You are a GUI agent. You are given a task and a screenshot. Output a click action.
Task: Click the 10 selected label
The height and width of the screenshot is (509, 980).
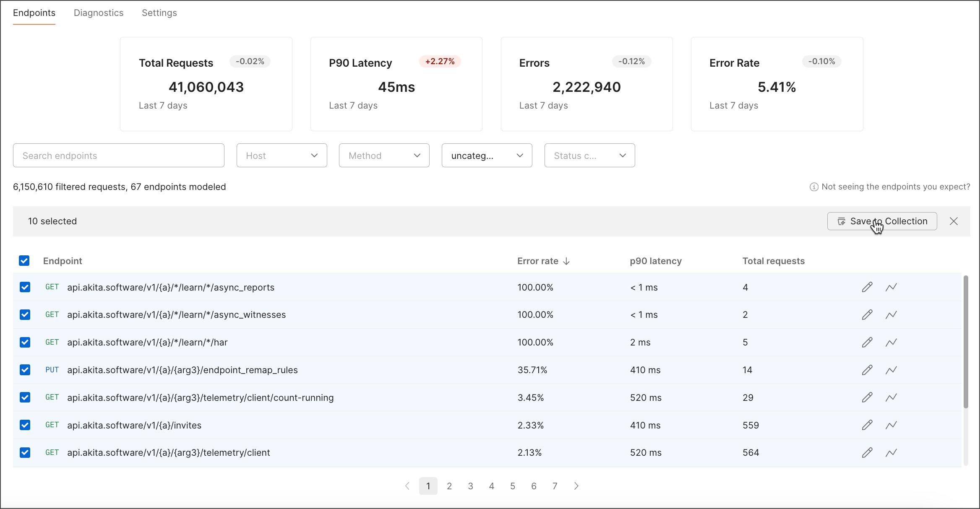coord(52,221)
